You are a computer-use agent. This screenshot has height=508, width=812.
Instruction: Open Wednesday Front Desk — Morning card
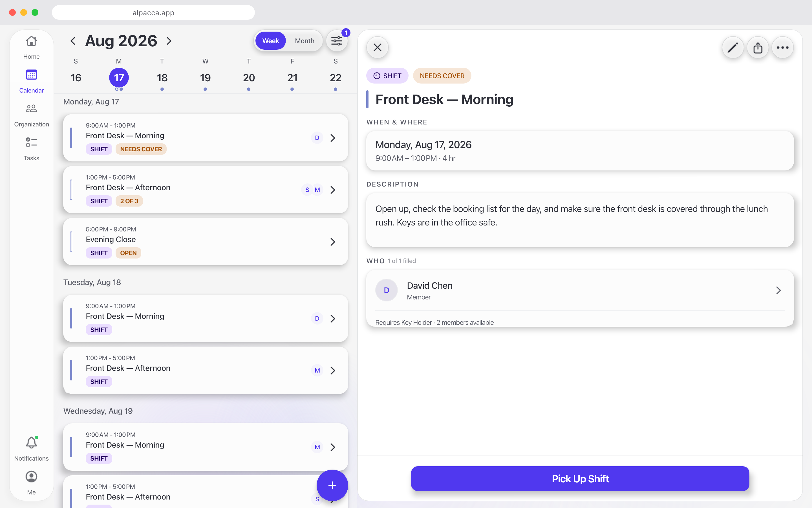click(x=205, y=447)
